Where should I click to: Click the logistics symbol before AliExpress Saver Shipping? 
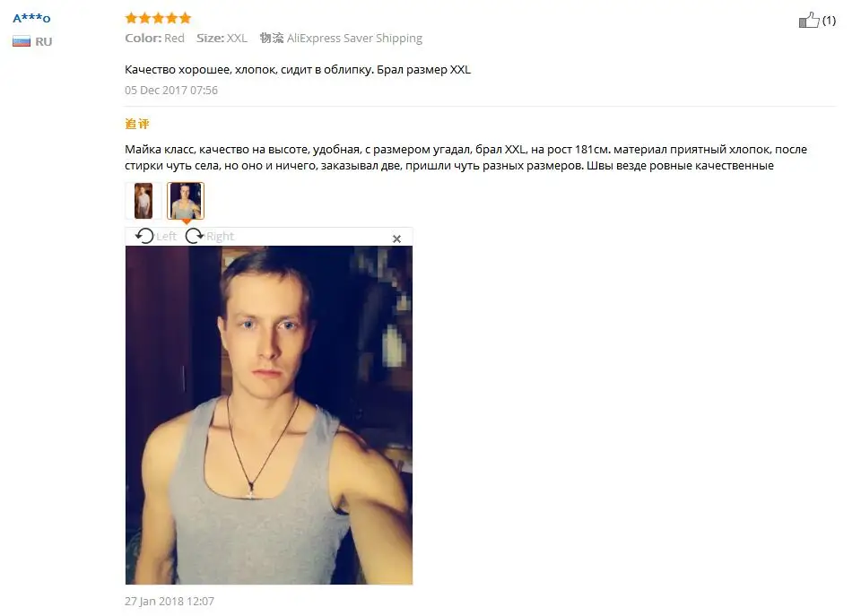click(271, 38)
